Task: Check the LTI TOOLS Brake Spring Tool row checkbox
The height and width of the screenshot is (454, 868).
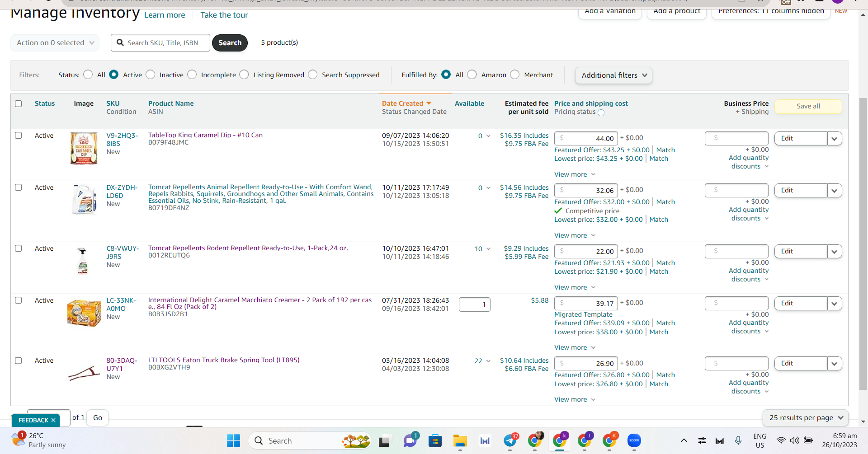Action: 19,360
